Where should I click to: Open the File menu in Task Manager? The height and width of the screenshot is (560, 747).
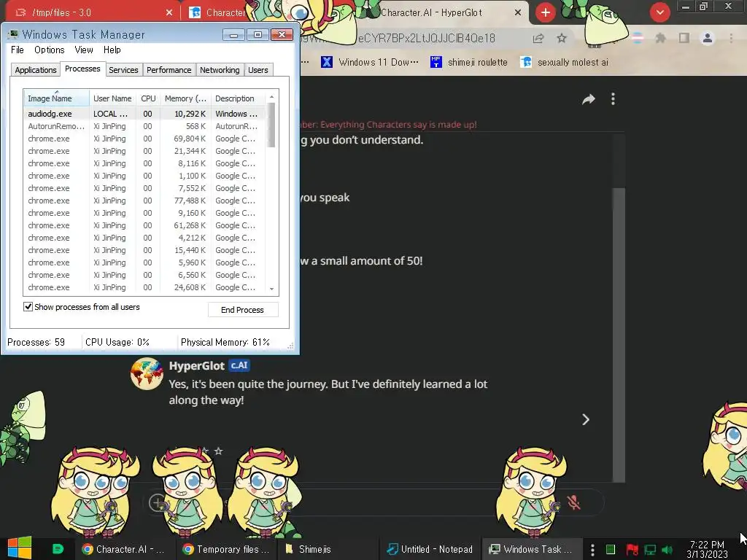(18, 50)
